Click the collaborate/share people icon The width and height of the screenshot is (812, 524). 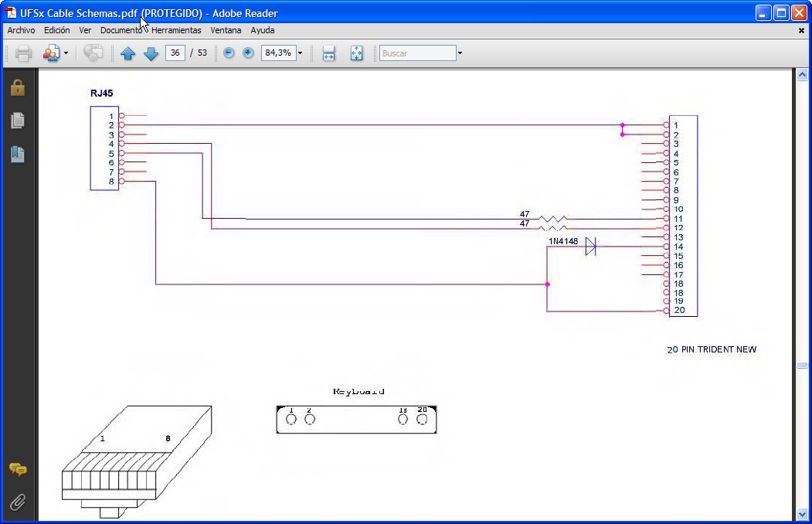pyautogui.click(x=51, y=53)
